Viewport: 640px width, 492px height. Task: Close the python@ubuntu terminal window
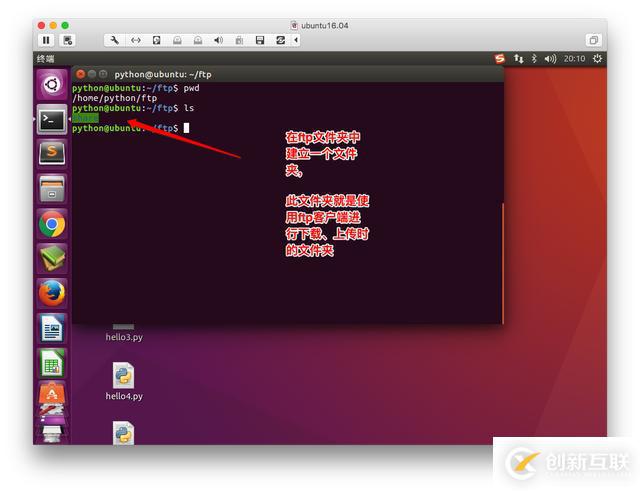(80, 74)
